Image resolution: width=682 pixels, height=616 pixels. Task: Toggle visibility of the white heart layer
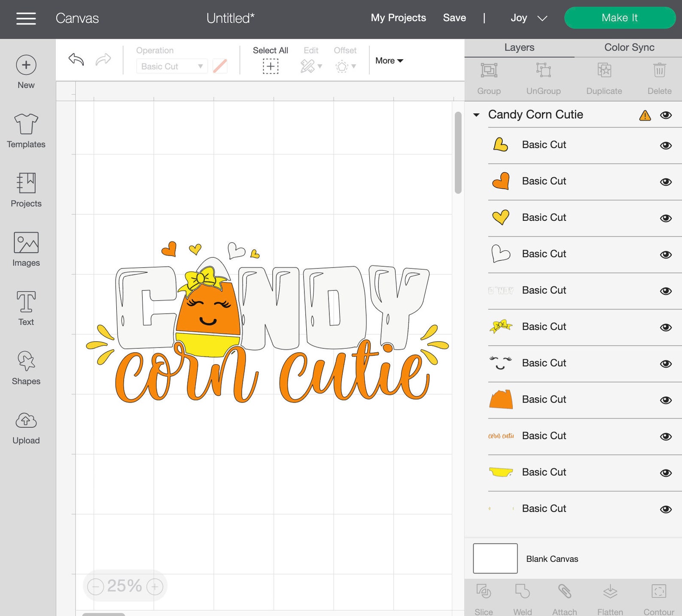click(x=666, y=255)
